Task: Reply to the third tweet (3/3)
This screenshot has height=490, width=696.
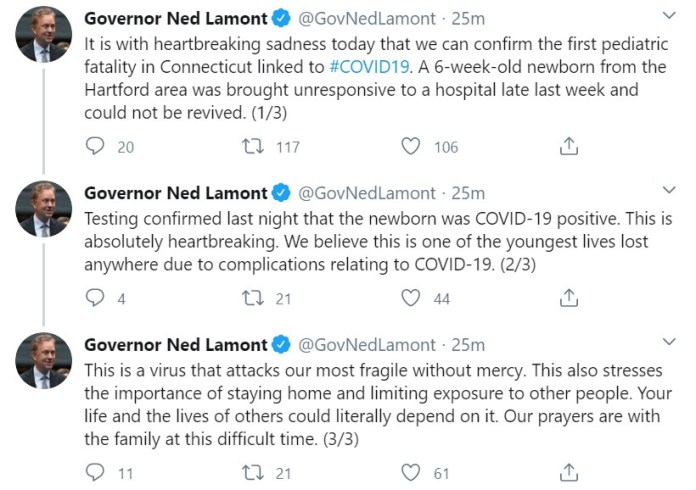Action: (x=96, y=471)
